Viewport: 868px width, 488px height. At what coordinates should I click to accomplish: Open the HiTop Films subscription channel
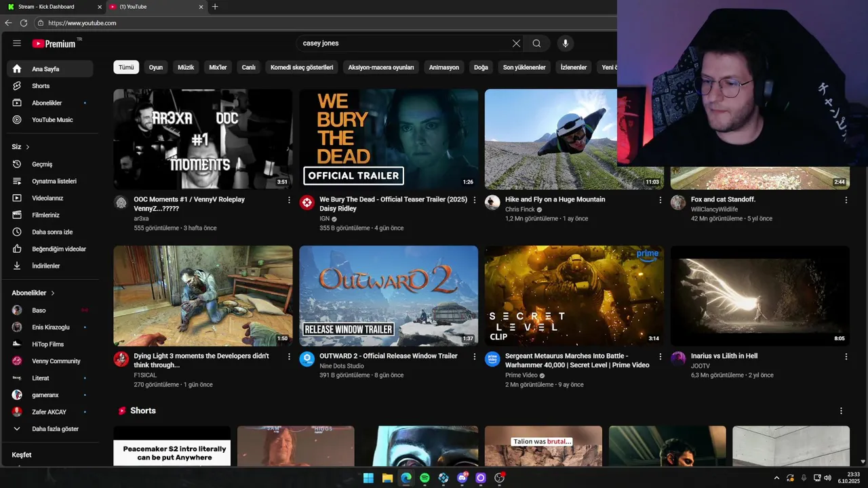50,344
